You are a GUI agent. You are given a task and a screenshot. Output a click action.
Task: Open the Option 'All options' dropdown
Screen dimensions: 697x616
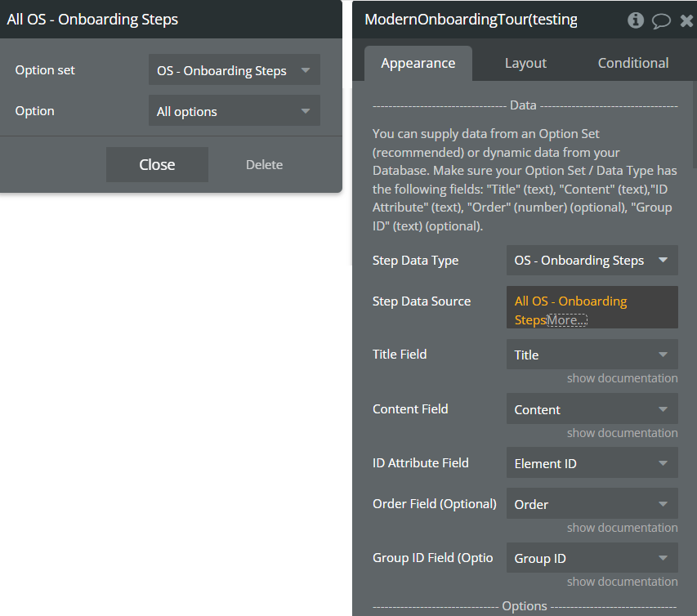[x=234, y=111]
